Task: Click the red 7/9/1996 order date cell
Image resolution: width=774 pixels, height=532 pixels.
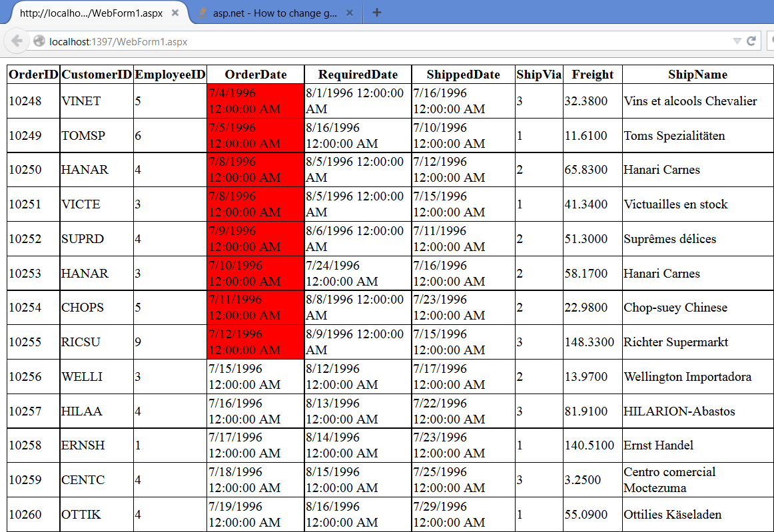Action: tap(256, 239)
